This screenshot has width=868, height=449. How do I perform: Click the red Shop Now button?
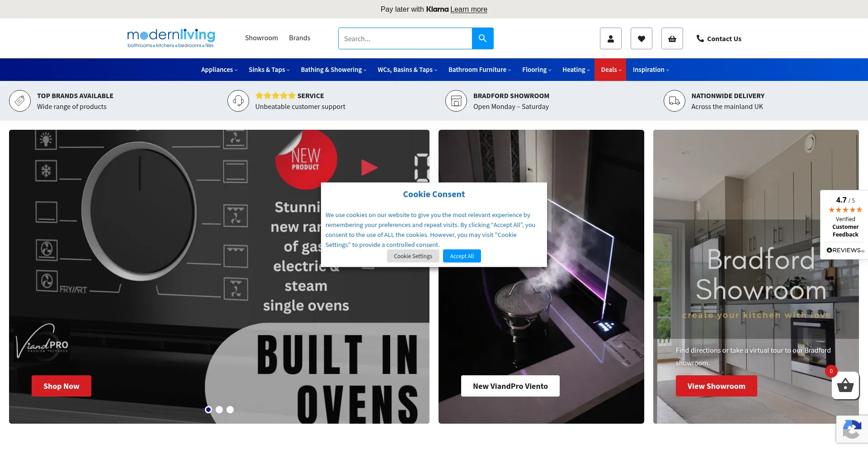61,386
